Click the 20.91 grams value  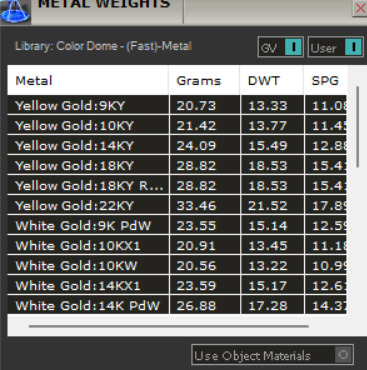196,246
